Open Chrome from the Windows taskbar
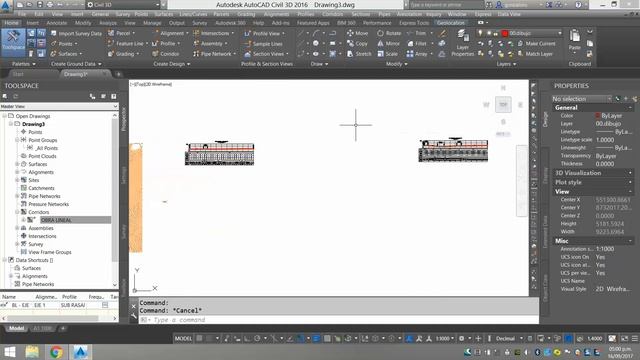The image size is (640, 360). click(56, 352)
